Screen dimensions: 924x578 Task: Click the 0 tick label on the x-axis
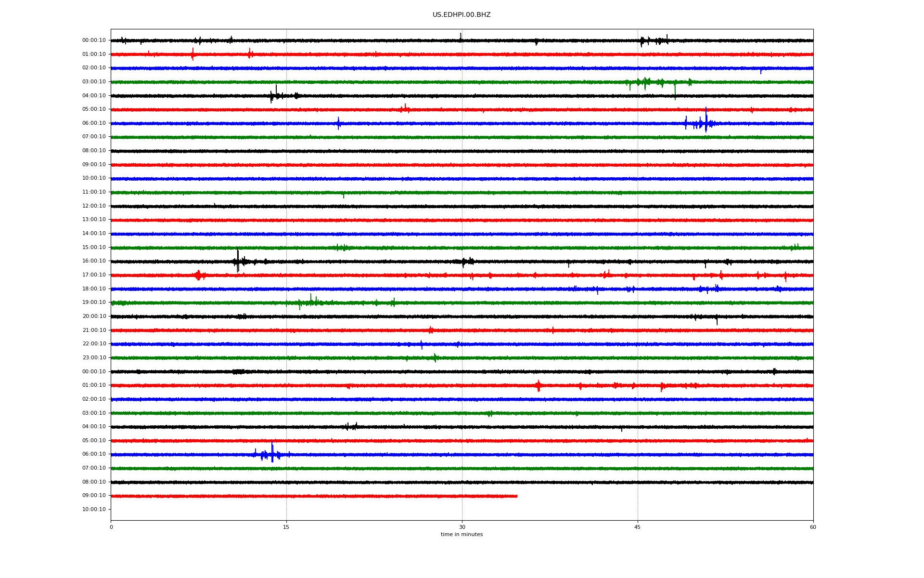[x=111, y=527]
